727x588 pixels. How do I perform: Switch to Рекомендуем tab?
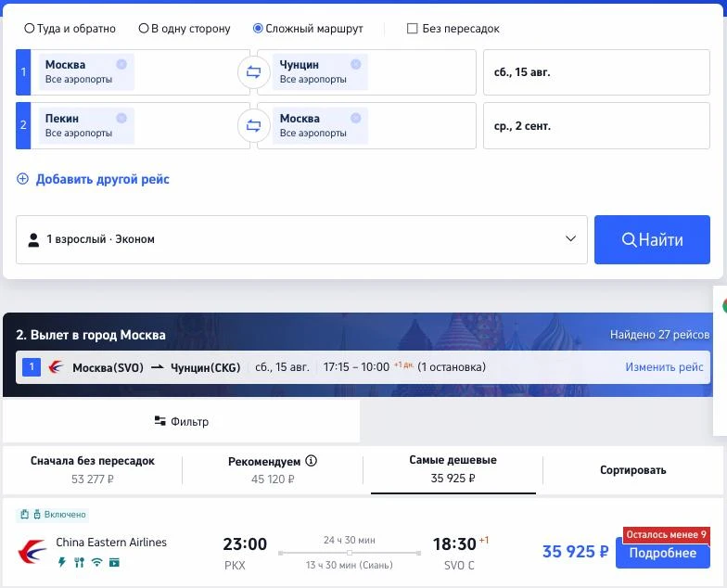[273, 470]
